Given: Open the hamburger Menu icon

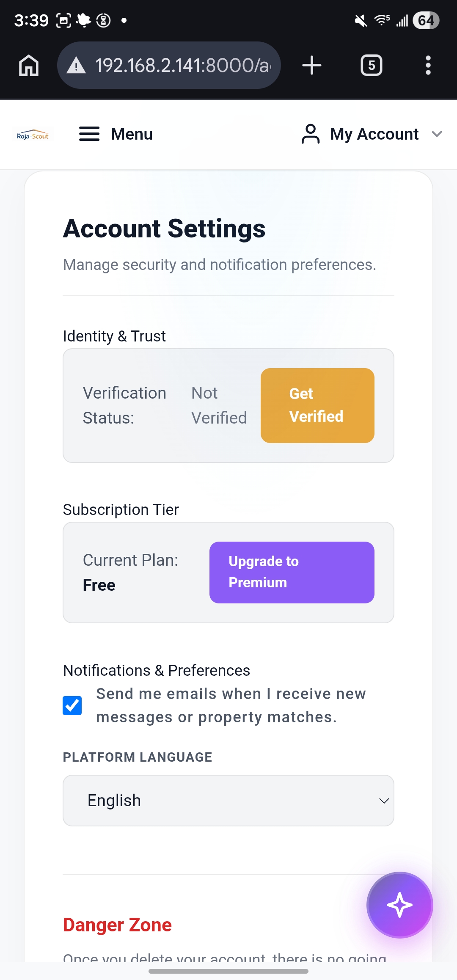Looking at the screenshot, I should point(89,134).
